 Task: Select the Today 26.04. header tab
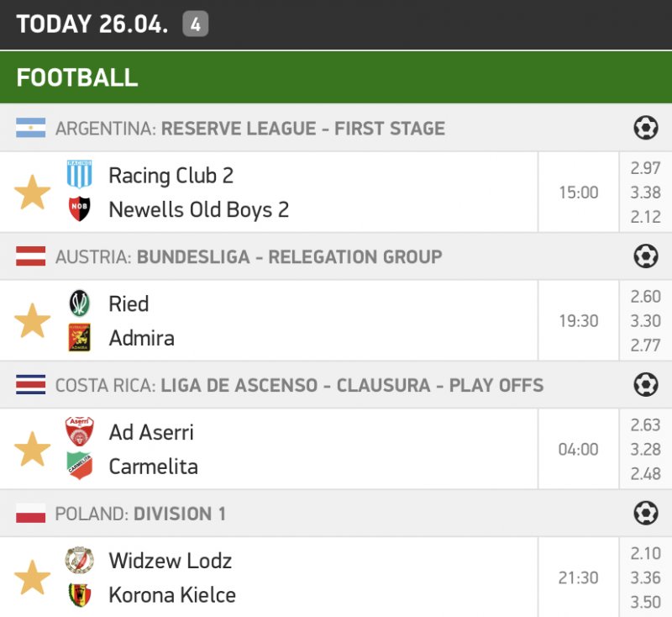tap(92, 24)
